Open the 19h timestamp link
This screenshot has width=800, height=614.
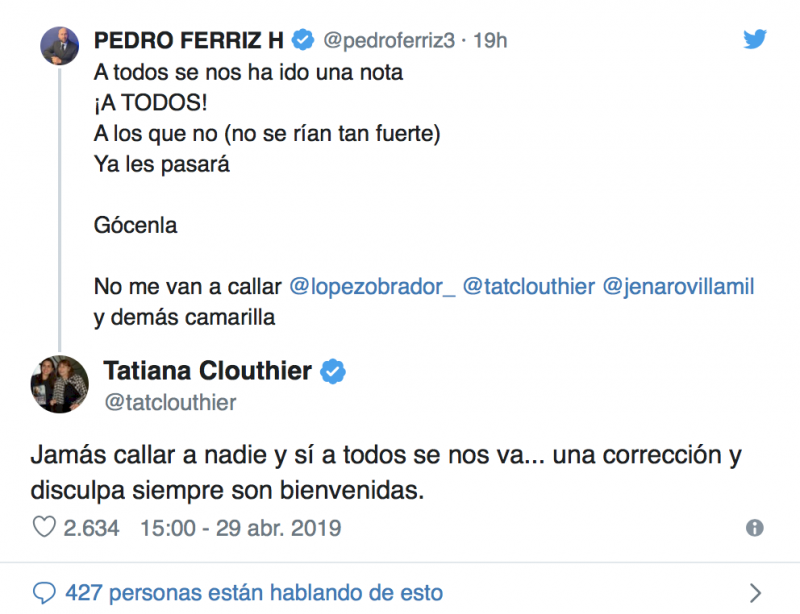[x=490, y=40]
